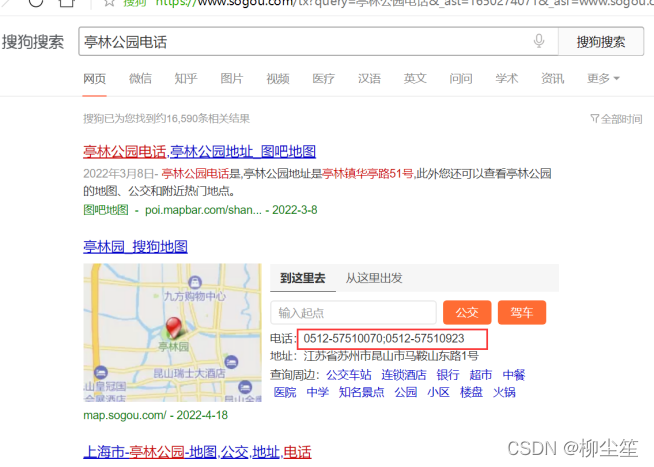
Task: Click the result count text 16,590条相关结果
Action: pyautogui.click(x=208, y=119)
